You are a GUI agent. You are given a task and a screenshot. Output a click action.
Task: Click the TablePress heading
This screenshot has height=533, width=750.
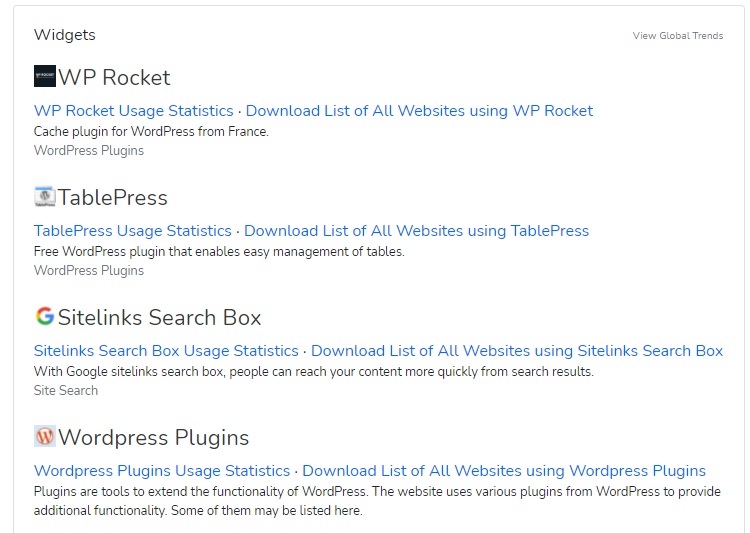112,198
